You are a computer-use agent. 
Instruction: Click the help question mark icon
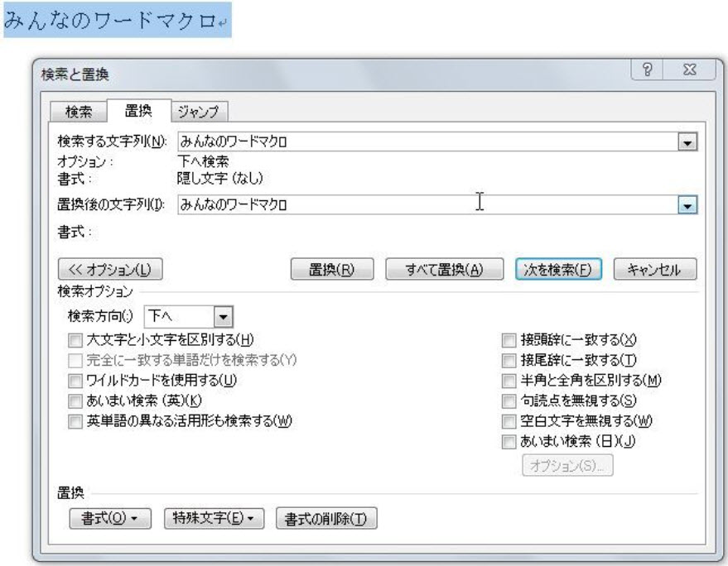tap(653, 72)
